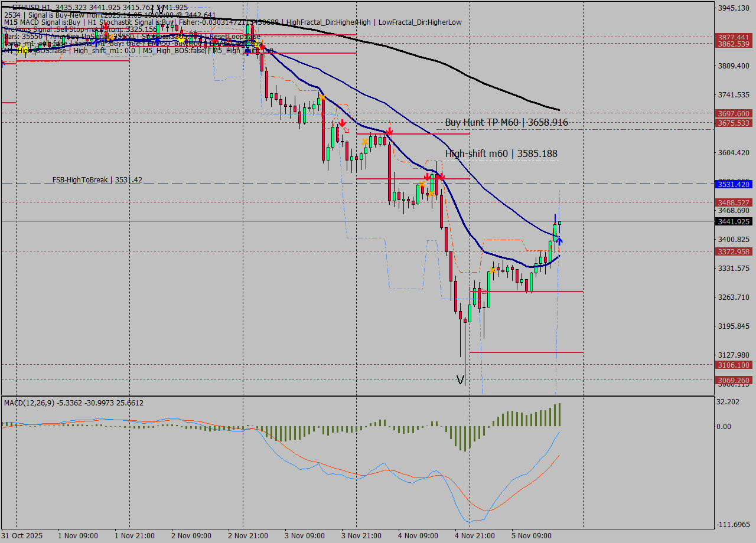Image resolution: width=756 pixels, height=543 pixels.
Task: Click the orange X marker near 3331 consolidation
Action: pyautogui.click(x=492, y=270)
